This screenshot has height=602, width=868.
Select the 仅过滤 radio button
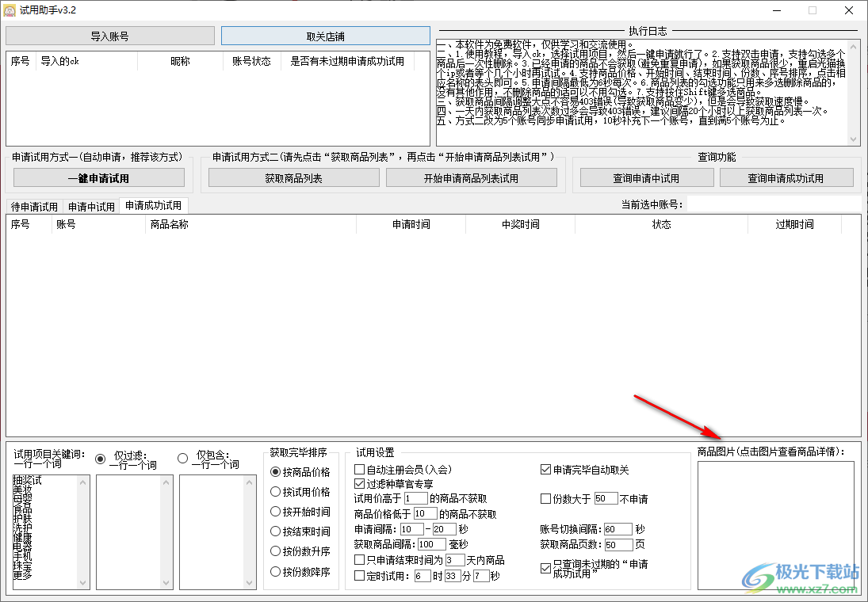[100, 459]
